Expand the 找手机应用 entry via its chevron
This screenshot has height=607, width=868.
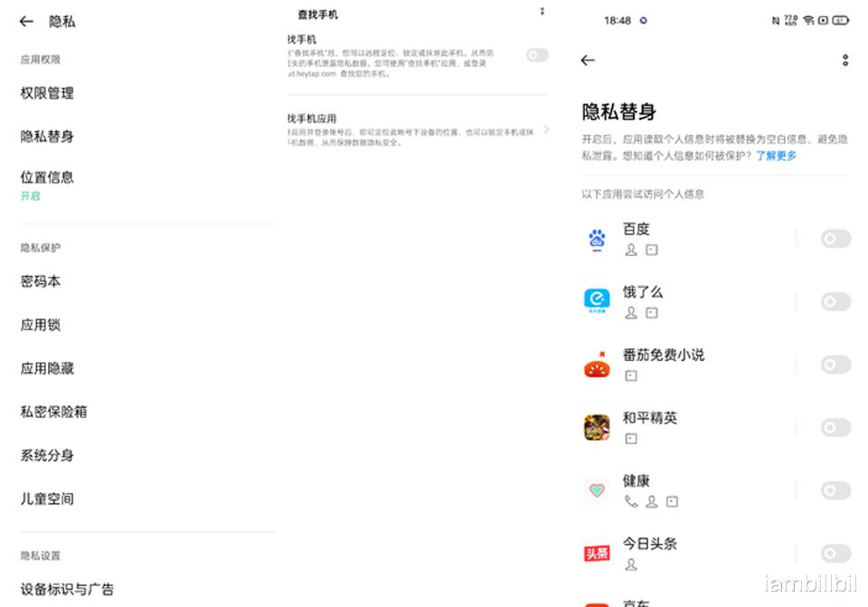coord(544,131)
